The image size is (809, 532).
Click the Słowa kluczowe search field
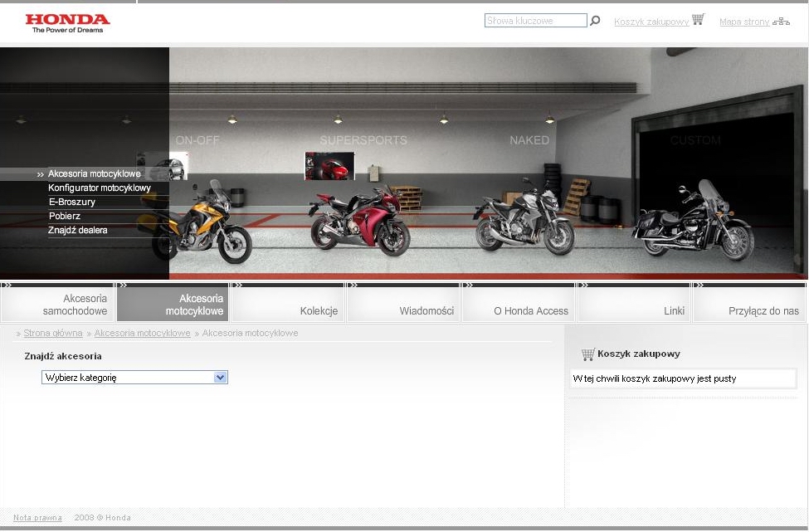pyautogui.click(x=535, y=21)
